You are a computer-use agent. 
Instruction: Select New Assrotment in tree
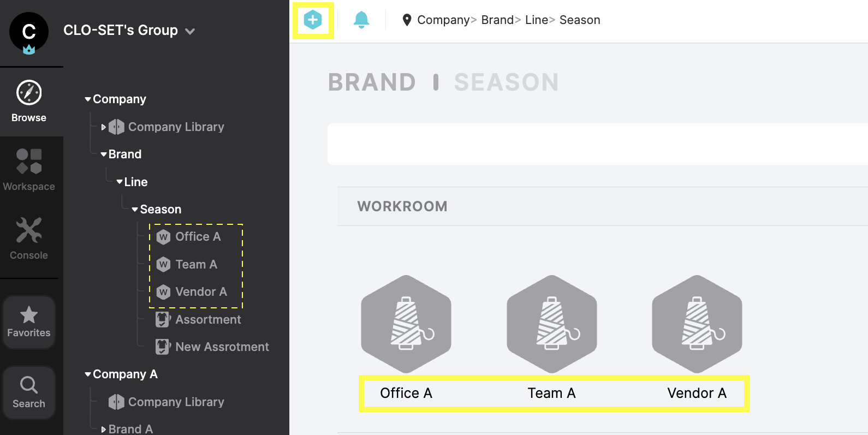[x=222, y=347]
